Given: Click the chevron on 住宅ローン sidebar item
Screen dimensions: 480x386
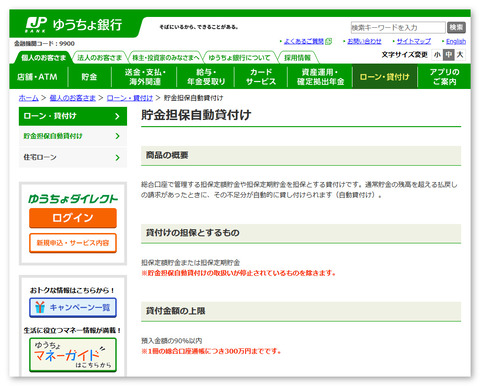Looking at the screenshot, I should 117,157.
